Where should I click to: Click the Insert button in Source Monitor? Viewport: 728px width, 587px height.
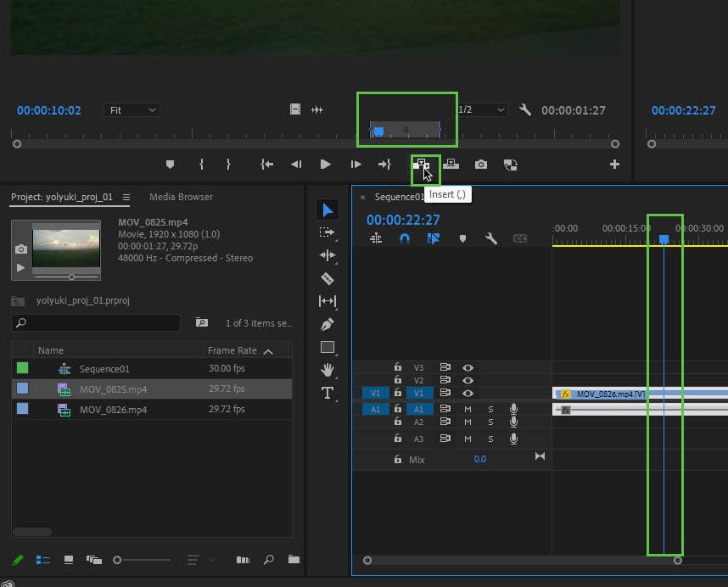421,165
